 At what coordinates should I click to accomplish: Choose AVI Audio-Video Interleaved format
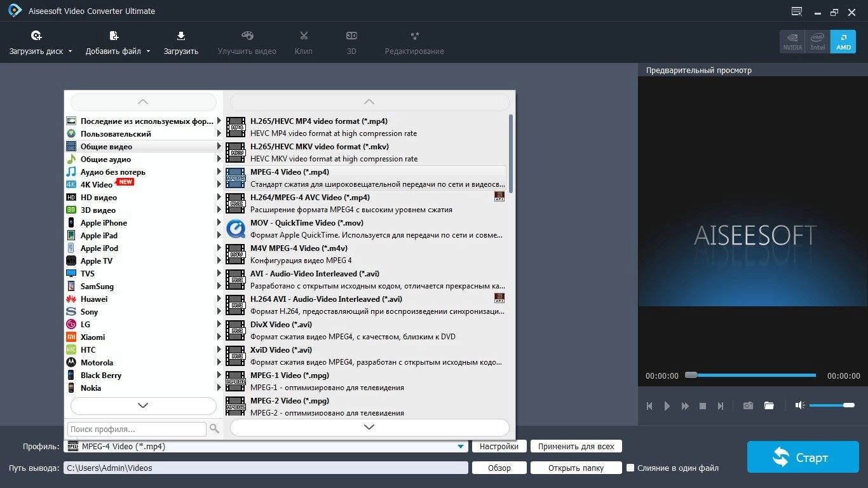[x=366, y=280]
